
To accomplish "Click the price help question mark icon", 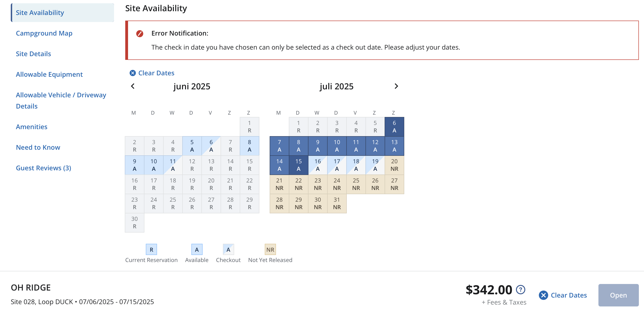I will coord(520,290).
